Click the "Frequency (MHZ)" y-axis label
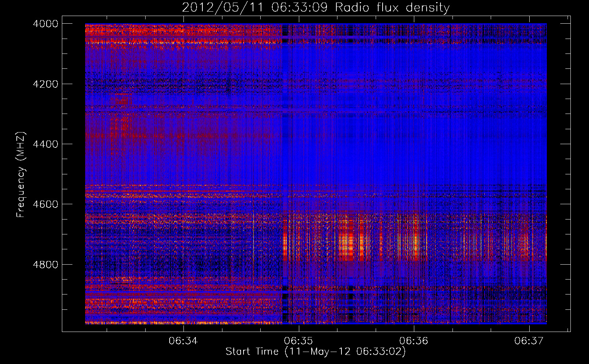Screen dimensions: 589x364 21,175
